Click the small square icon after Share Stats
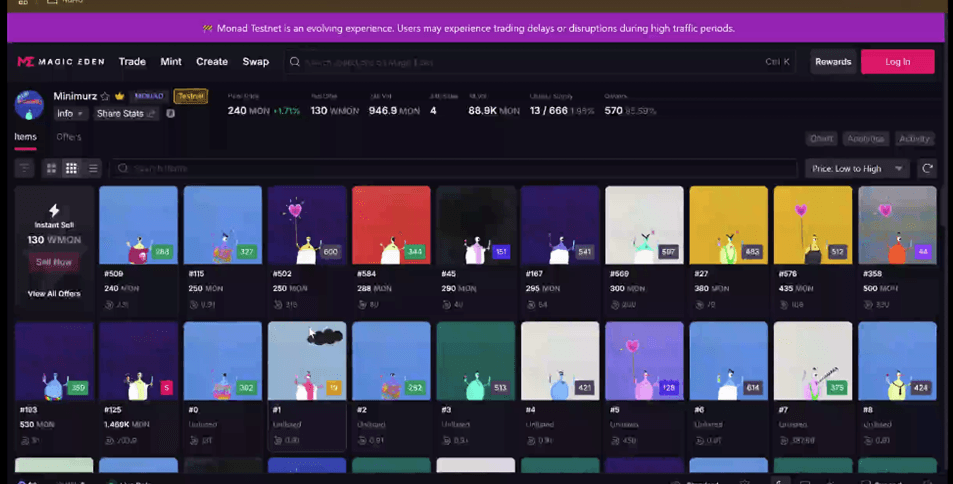This screenshot has width=953, height=484. (170, 113)
